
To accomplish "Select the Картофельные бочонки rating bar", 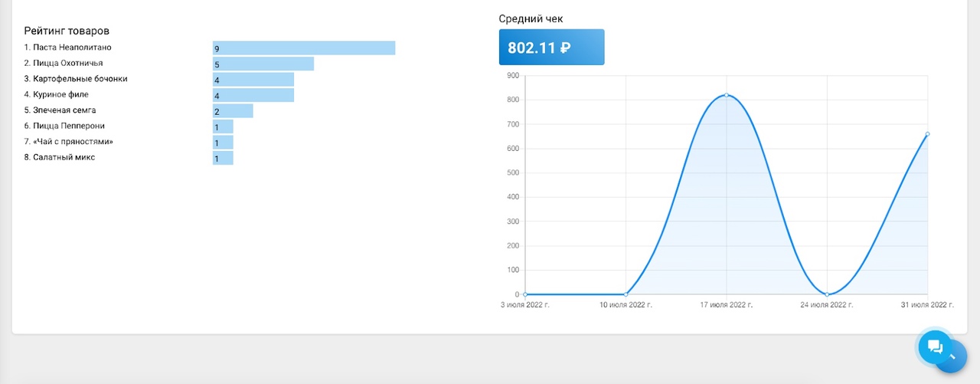I will pyautogui.click(x=253, y=80).
